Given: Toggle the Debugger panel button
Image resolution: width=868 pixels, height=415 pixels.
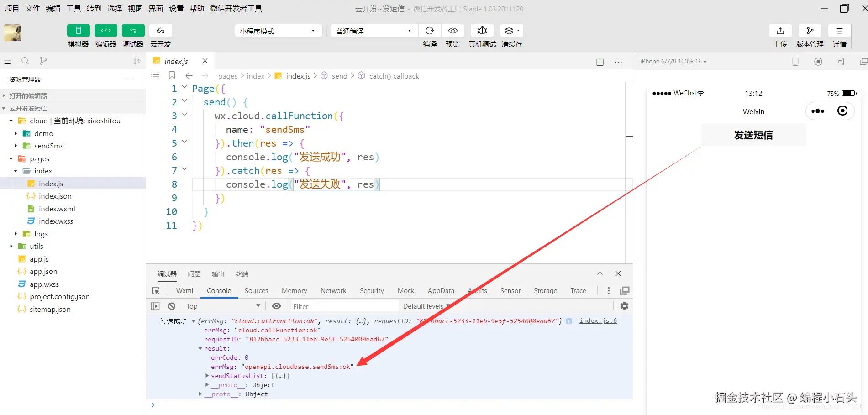Looking at the screenshot, I should tap(133, 31).
